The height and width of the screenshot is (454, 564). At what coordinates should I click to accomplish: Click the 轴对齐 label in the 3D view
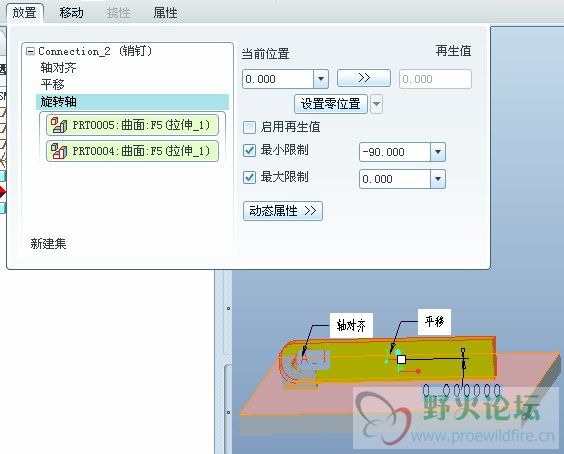click(x=351, y=325)
